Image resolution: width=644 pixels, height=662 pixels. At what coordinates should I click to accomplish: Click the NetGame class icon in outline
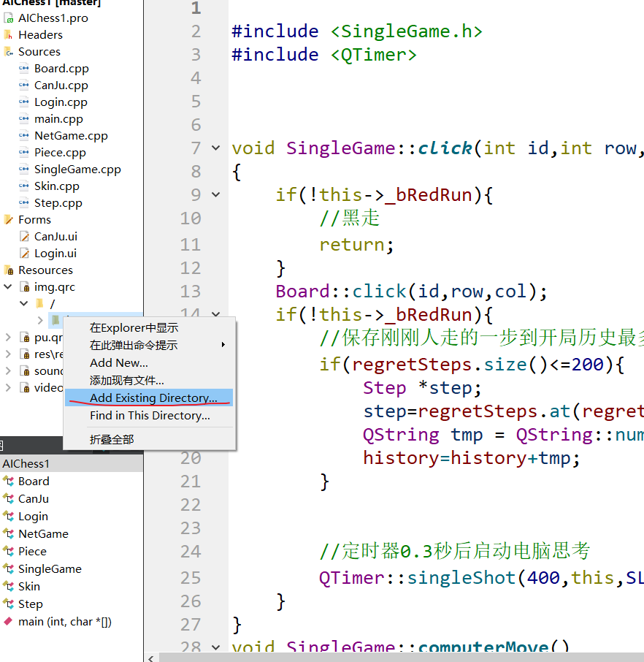click(x=9, y=534)
